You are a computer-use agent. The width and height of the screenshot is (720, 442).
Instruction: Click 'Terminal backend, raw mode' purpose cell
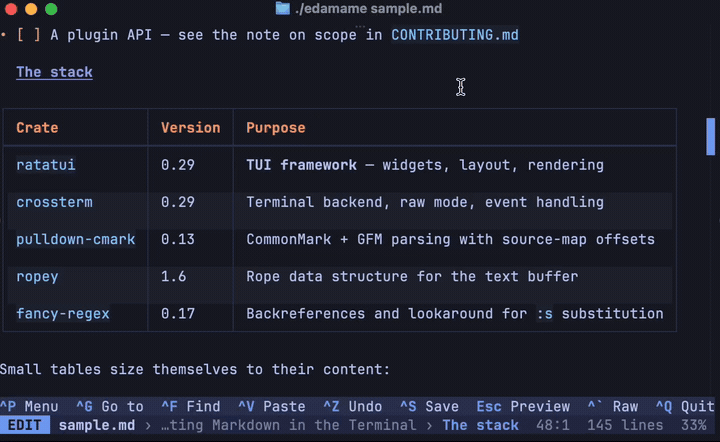coord(425,202)
